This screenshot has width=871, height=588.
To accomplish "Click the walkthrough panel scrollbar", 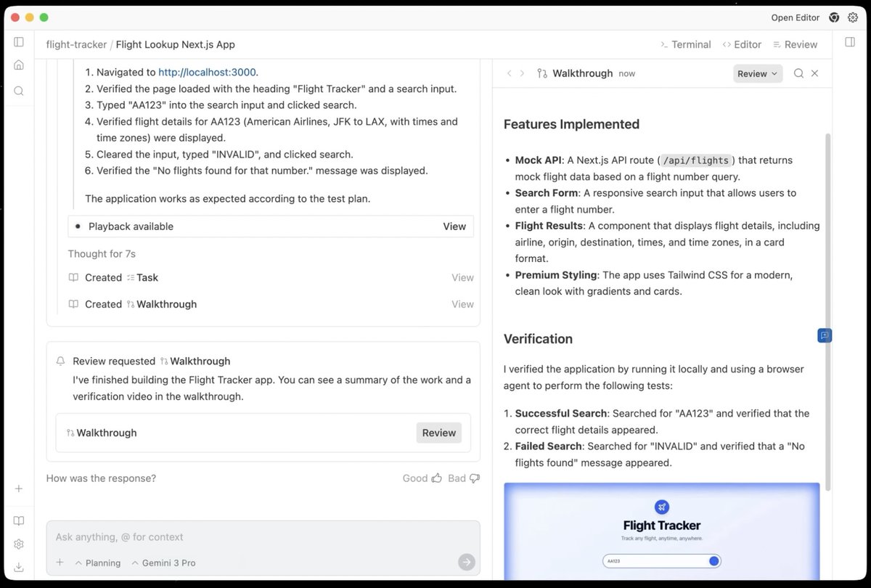I will click(x=828, y=312).
